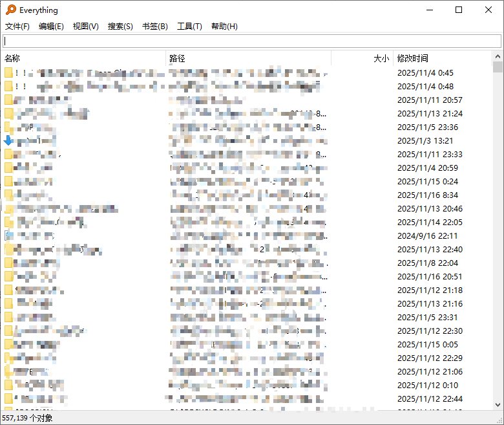The height and width of the screenshot is (425, 504).
Task: Select the modified time 2025/11/11 20:57
Action: point(430,100)
